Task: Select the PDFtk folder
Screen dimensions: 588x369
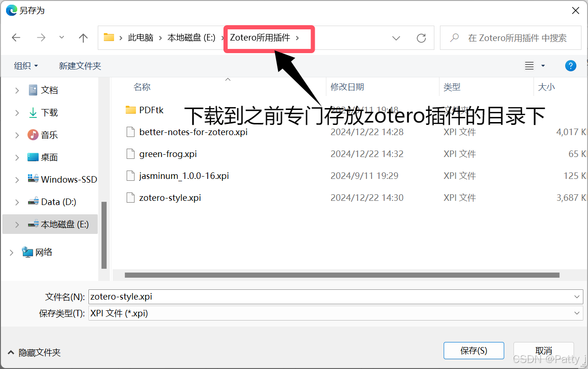Action: (151, 110)
